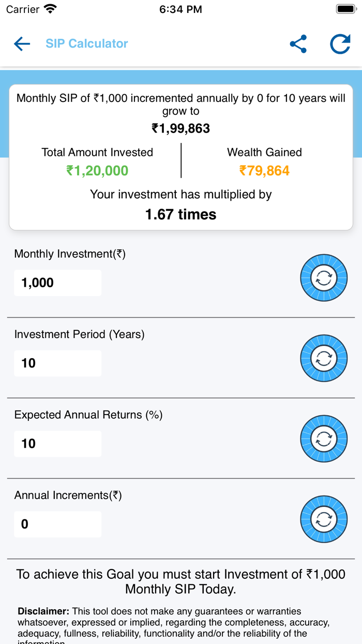Image resolution: width=362 pixels, height=644 pixels.
Task: Tap the back arrow icon
Action: pos(22,44)
